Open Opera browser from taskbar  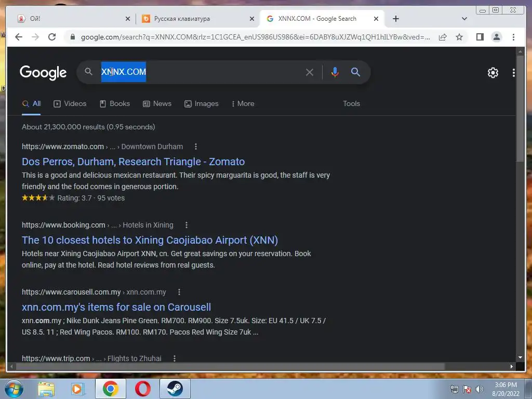pyautogui.click(x=143, y=389)
